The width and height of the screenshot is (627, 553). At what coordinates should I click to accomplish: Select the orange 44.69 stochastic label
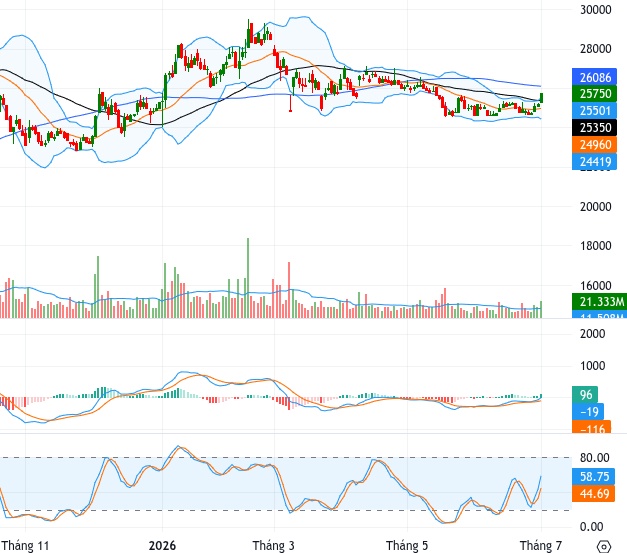(x=593, y=494)
